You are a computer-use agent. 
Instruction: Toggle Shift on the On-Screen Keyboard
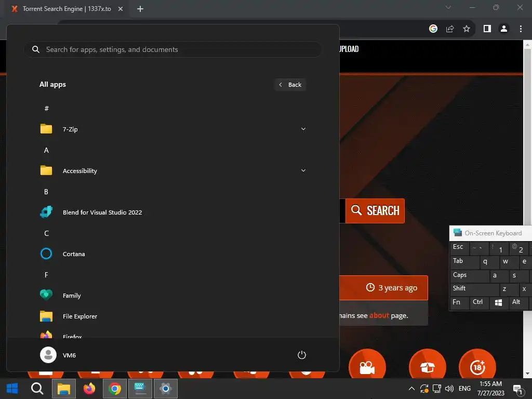point(474,289)
